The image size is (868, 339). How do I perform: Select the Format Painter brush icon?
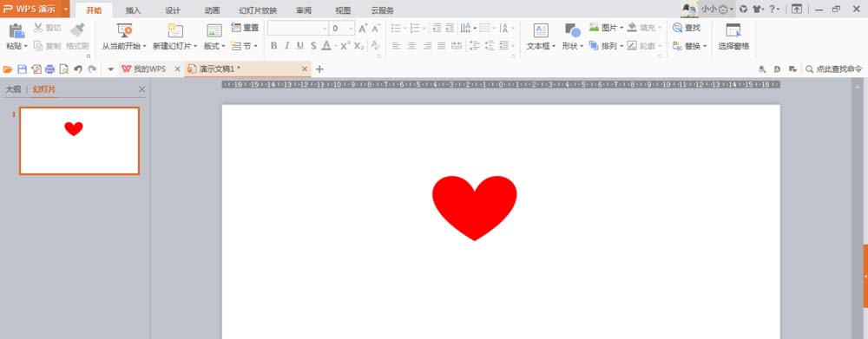[x=77, y=29]
